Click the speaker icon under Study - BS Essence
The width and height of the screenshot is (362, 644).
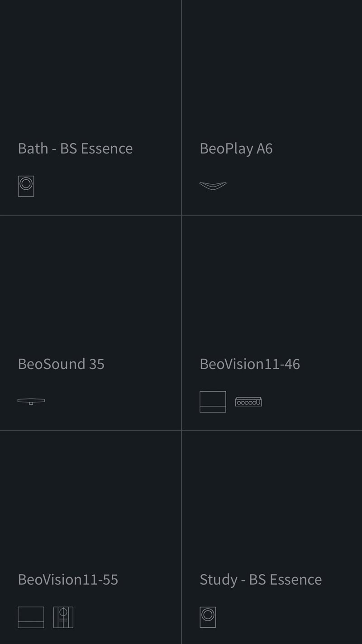point(208,617)
